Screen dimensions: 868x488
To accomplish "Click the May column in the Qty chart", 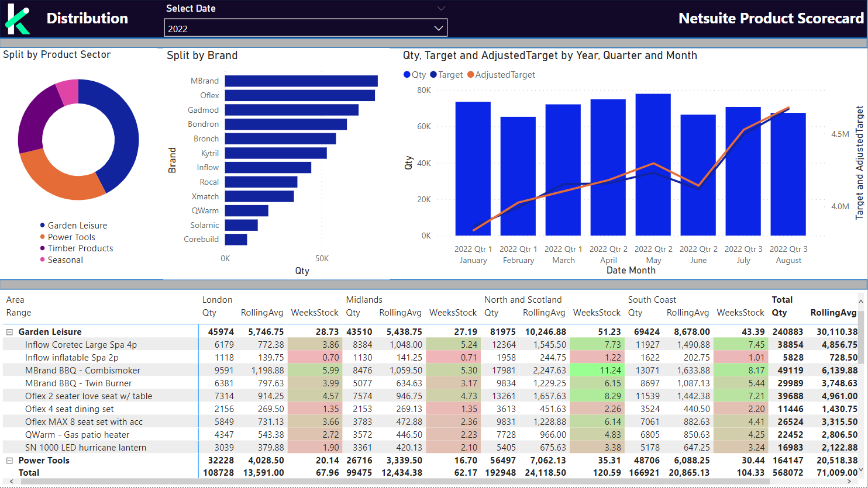I will tap(653, 165).
